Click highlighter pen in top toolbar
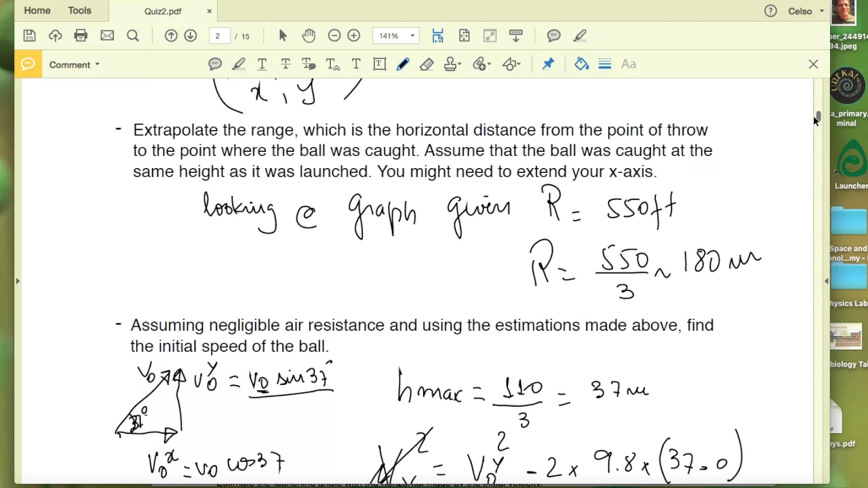The width and height of the screenshot is (868, 488). (580, 36)
